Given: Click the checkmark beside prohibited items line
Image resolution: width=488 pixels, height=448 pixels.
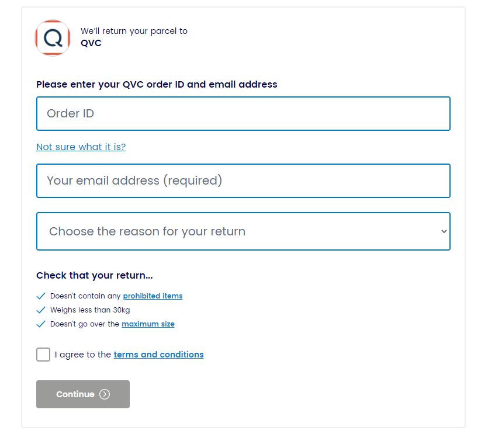Looking at the screenshot, I should click(41, 296).
